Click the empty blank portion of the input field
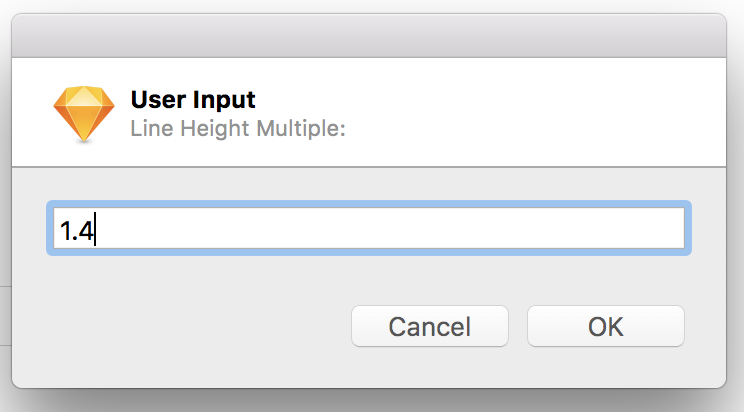Image resolution: width=744 pixels, height=412 pixels. pyautogui.click(x=389, y=228)
